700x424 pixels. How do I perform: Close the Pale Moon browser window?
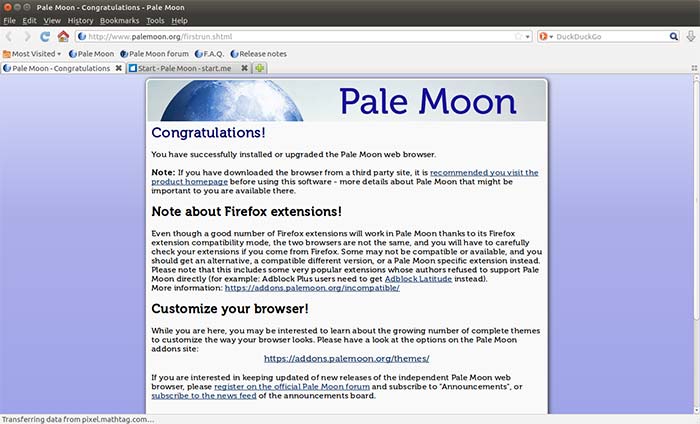click(7, 7)
